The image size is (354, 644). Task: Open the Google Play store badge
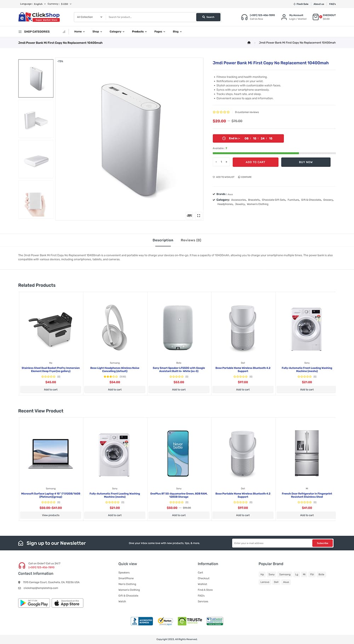(x=34, y=603)
